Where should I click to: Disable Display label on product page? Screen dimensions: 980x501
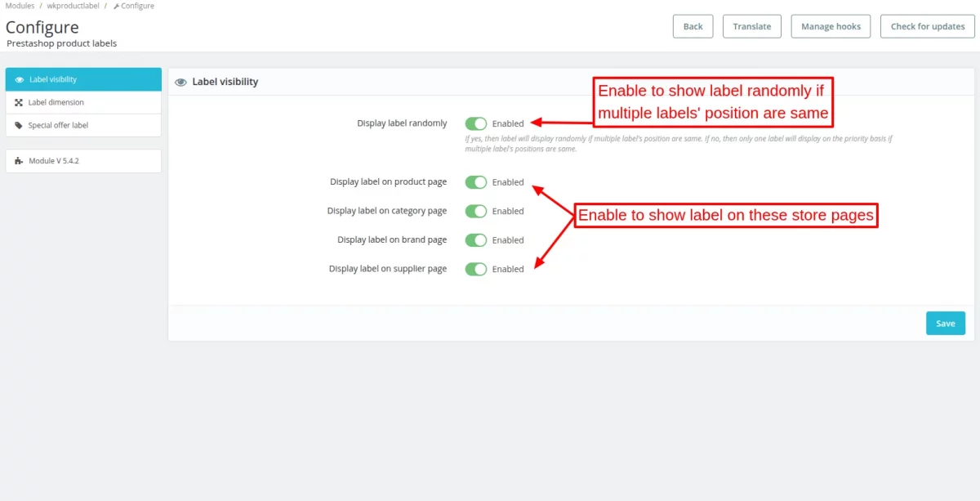[476, 182]
